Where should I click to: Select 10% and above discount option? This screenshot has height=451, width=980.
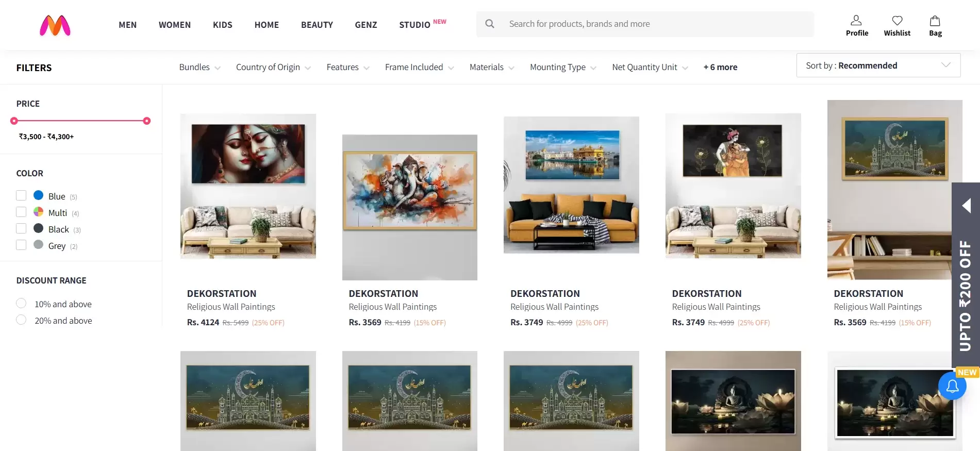pos(21,303)
